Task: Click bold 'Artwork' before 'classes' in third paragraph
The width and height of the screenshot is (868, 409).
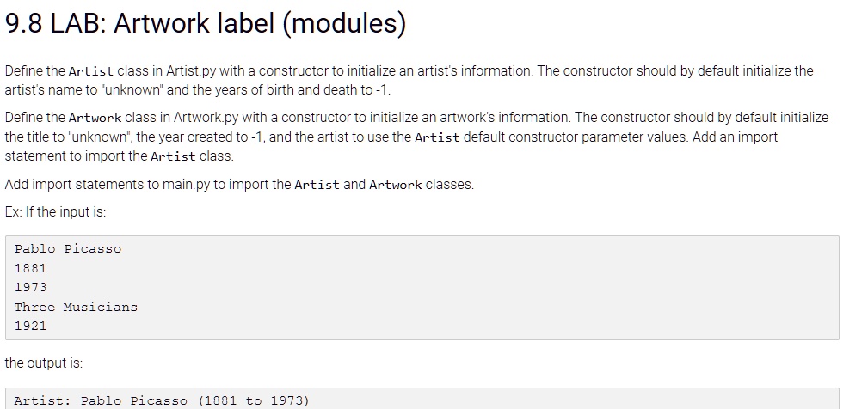Action: coord(395,185)
